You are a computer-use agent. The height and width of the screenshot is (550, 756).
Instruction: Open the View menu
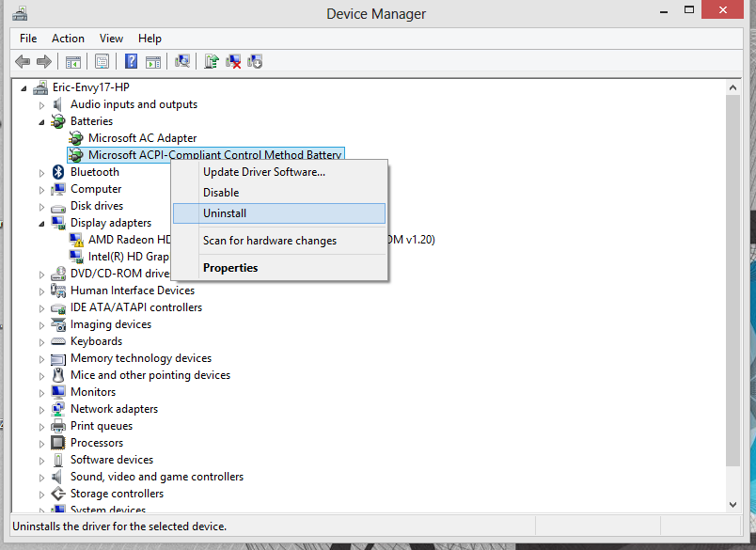click(111, 39)
